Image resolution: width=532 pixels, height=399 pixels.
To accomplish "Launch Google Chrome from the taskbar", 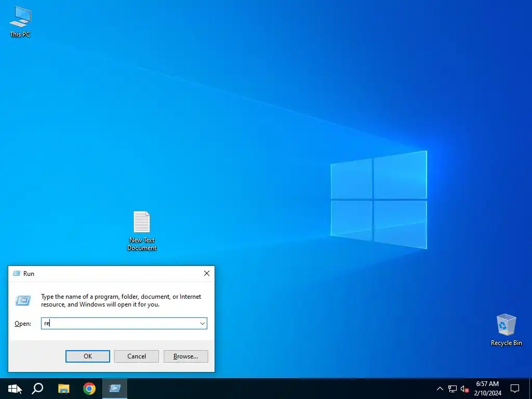I will tap(89, 389).
